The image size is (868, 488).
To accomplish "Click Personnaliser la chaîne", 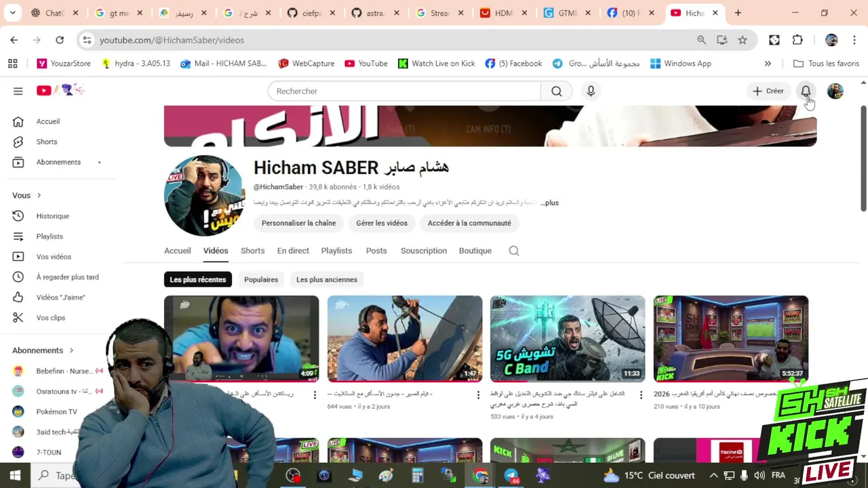I will pyautogui.click(x=298, y=223).
